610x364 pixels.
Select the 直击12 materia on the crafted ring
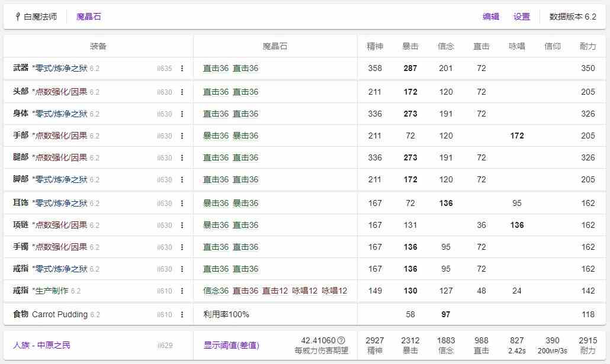click(275, 291)
